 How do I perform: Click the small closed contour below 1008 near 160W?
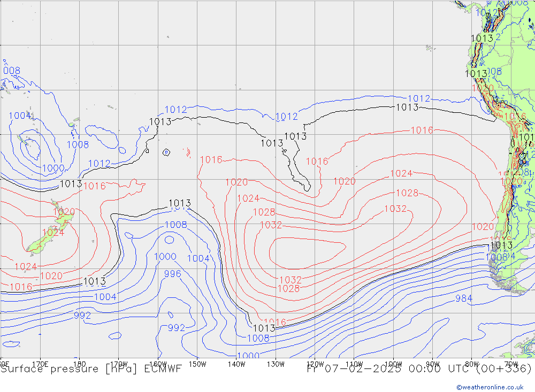coord(170,239)
